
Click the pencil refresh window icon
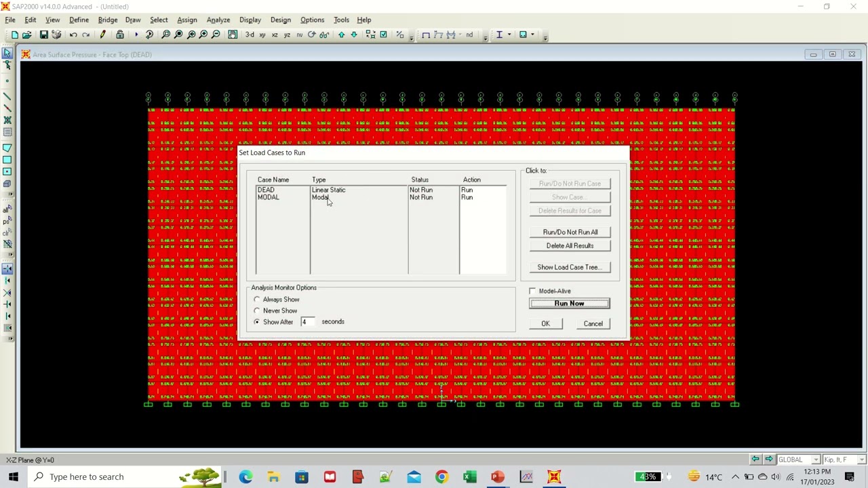(x=103, y=35)
